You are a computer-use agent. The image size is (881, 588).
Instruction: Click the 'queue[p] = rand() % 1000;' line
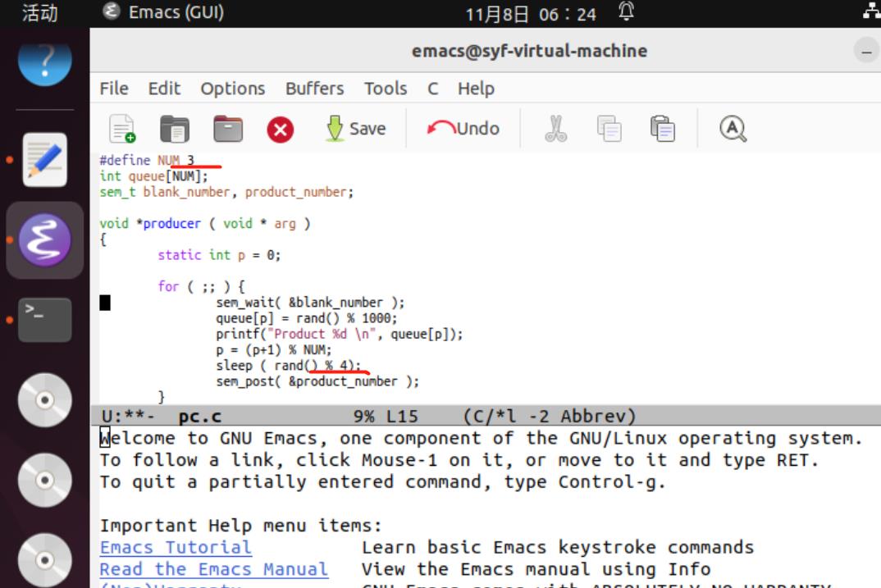(x=307, y=318)
